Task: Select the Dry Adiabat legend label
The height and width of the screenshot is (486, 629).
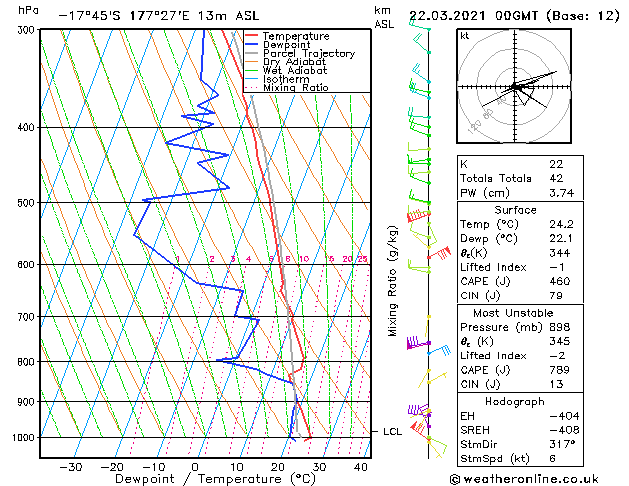Action: point(294,62)
